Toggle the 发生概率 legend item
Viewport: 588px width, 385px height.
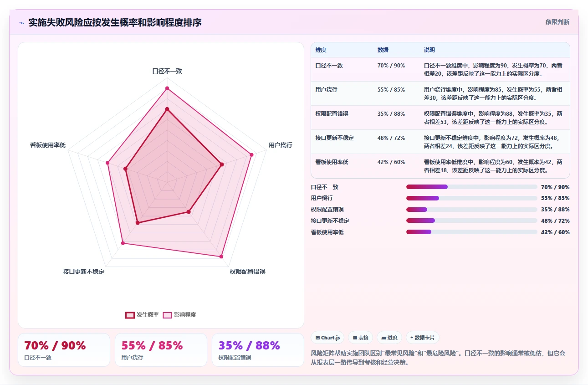142,315
